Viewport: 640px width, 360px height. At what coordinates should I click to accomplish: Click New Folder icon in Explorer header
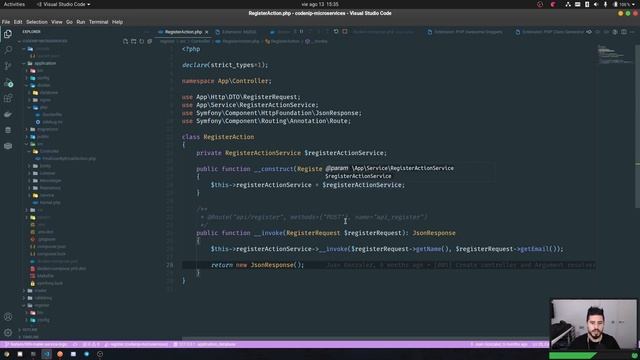point(133,41)
